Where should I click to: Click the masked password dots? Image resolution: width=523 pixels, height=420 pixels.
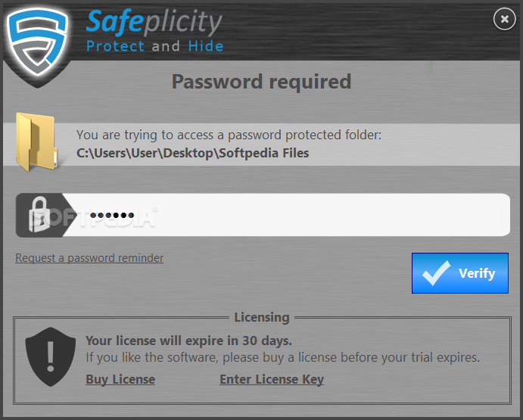tap(112, 216)
